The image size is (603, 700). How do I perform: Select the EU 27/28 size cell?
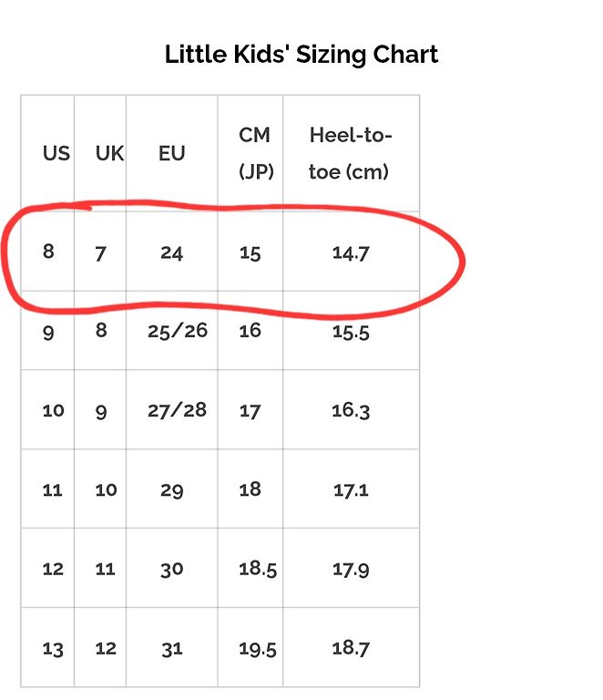(177, 409)
